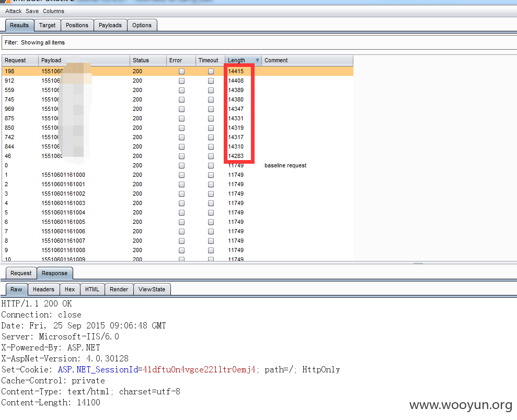Sort by Timeout column header
517x420 pixels.
[x=210, y=60]
